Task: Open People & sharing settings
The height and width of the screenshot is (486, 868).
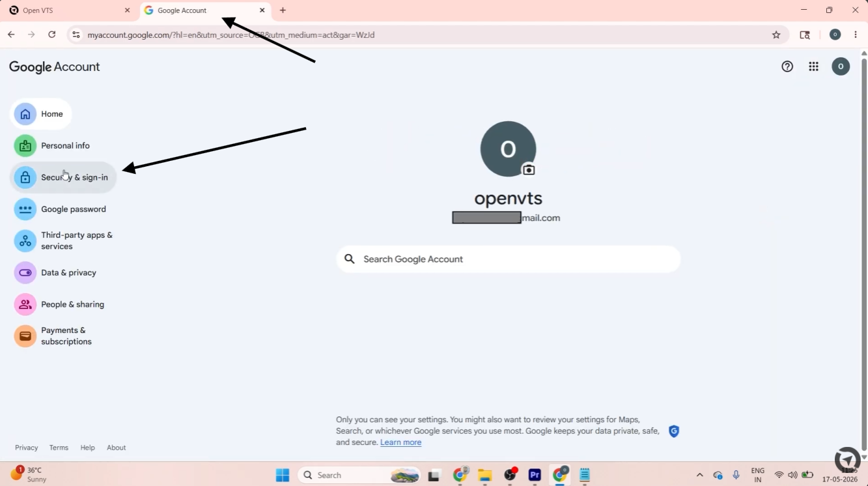Action: (59, 304)
